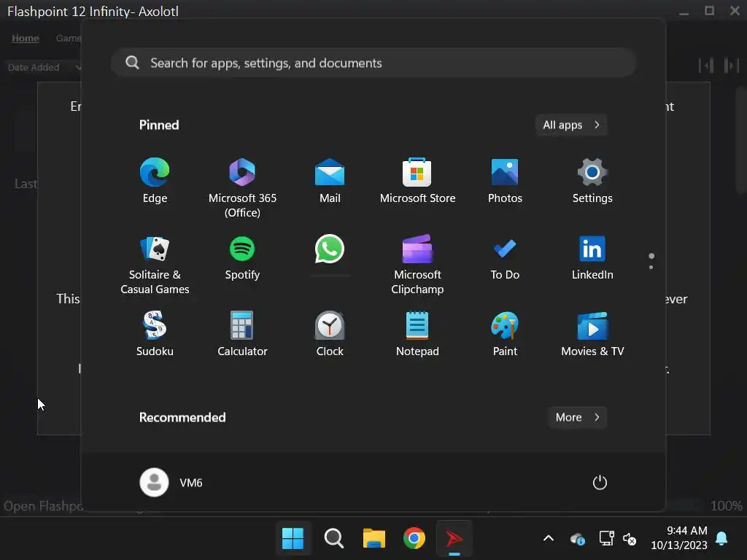Open Settings from pinned apps

(x=592, y=181)
